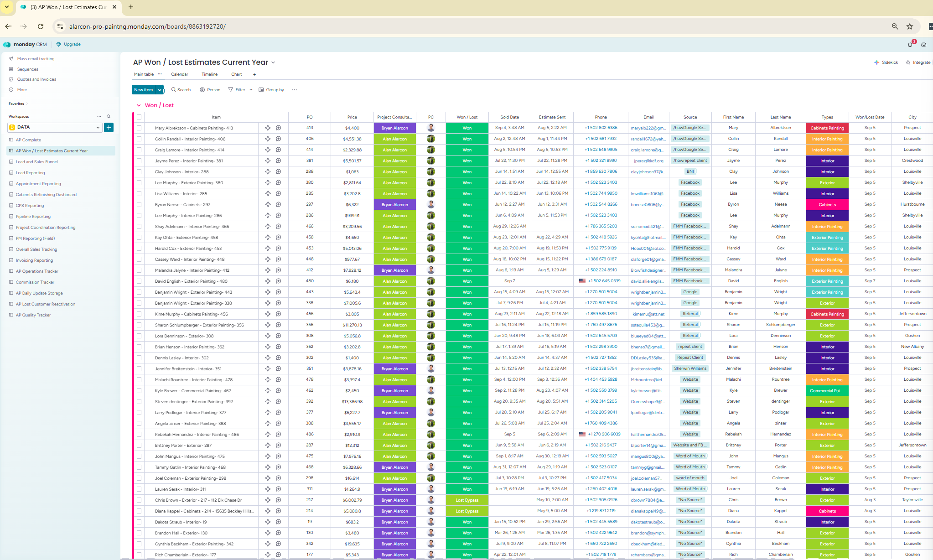Switch to Chart view tab

[237, 74]
